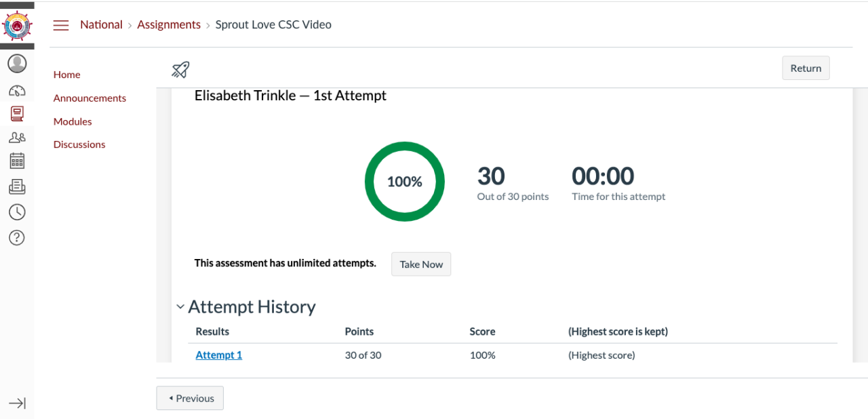Click the Return button
This screenshot has width=868, height=419.
click(806, 68)
